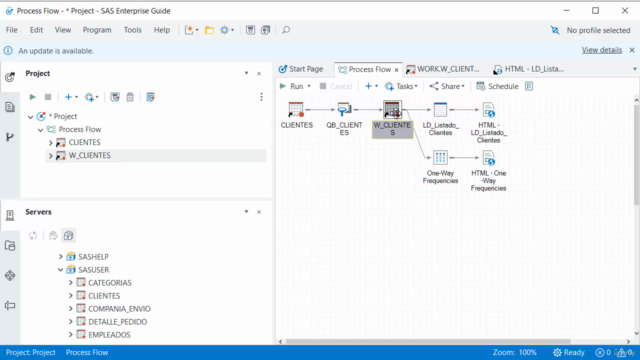Click the stop icon in Project pane

[48, 97]
